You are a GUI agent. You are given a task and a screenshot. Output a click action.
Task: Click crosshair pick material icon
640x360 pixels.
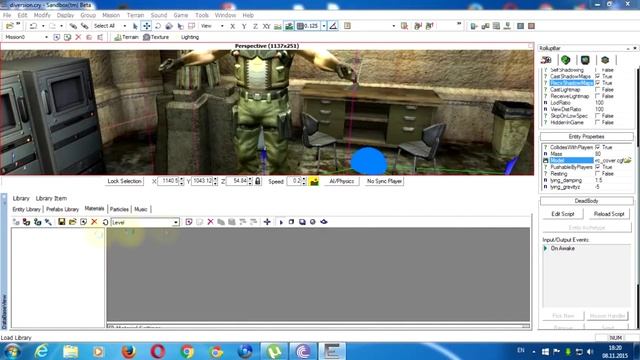(x=267, y=222)
